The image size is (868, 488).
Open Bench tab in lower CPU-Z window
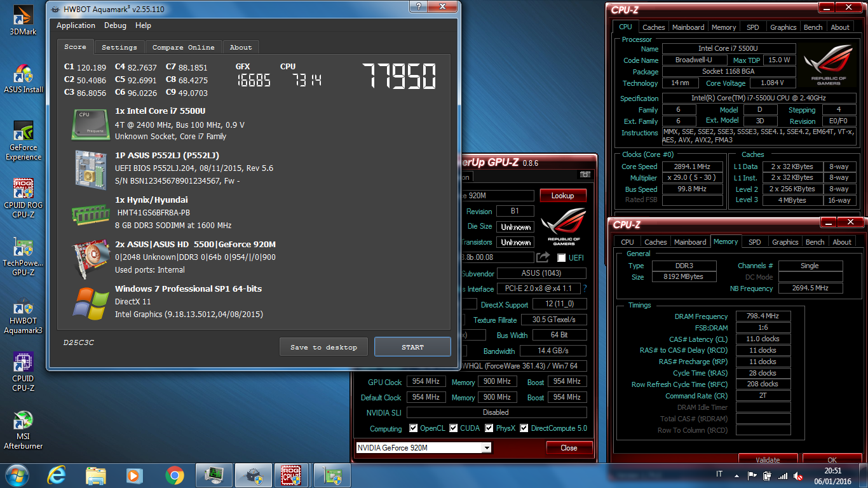(x=815, y=242)
